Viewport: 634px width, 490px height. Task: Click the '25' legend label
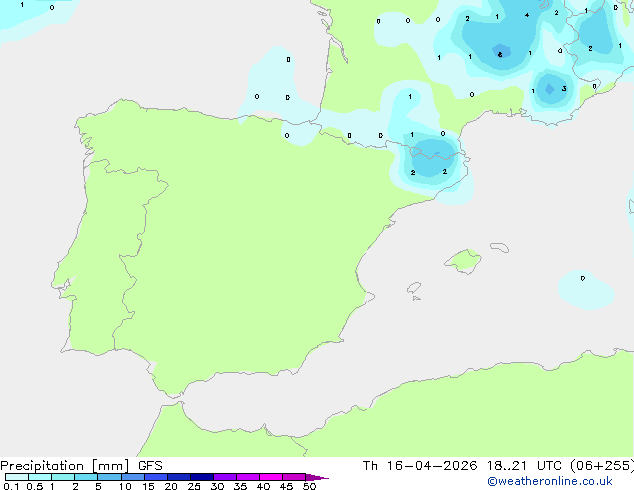[x=194, y=486]
